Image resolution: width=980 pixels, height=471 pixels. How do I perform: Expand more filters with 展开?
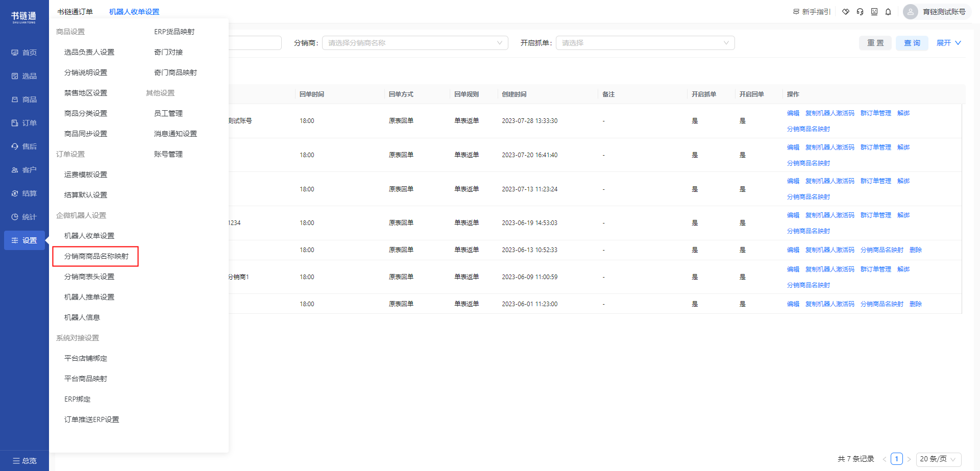point(948,43)
